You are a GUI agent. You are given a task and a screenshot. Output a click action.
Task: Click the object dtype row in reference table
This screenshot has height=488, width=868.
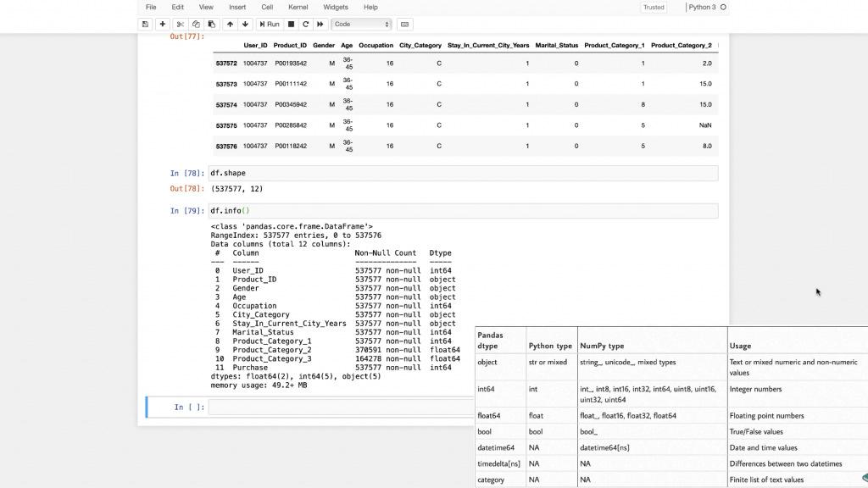click(671, 368)
